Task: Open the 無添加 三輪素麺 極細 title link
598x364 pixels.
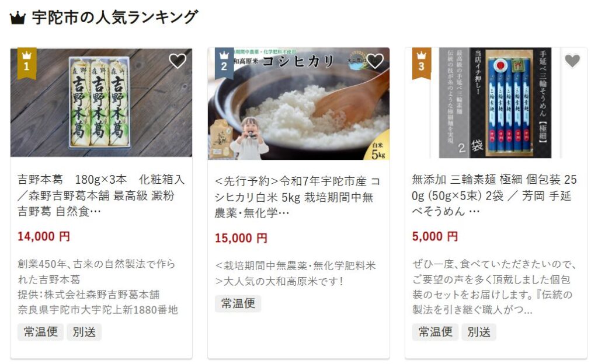Action: click(494, 195)
